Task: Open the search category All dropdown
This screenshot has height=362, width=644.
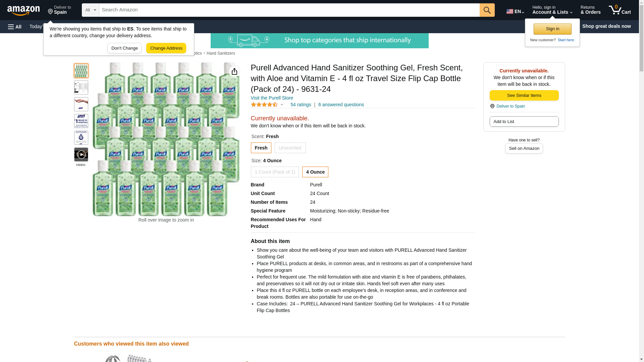Action: [90, 10]
